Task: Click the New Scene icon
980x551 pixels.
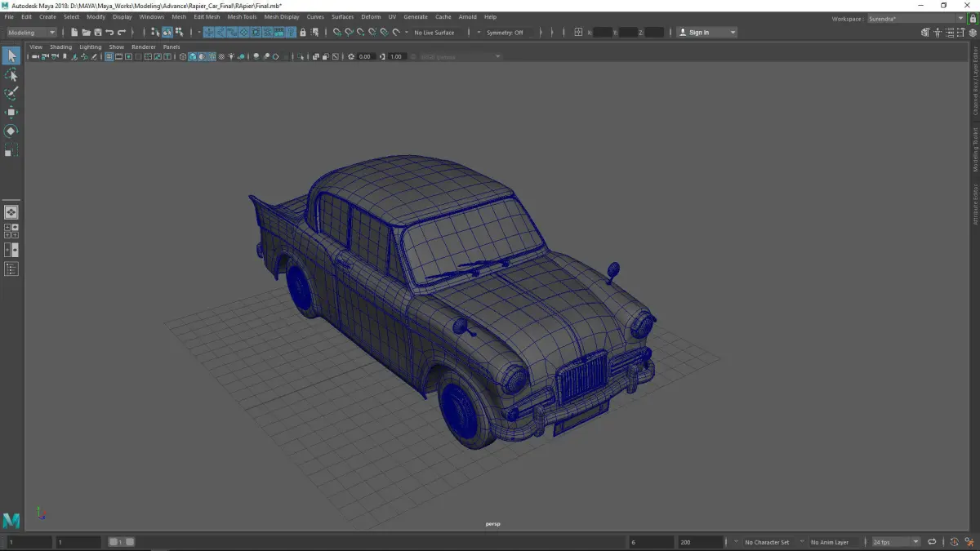Action: tap(74, 33)
